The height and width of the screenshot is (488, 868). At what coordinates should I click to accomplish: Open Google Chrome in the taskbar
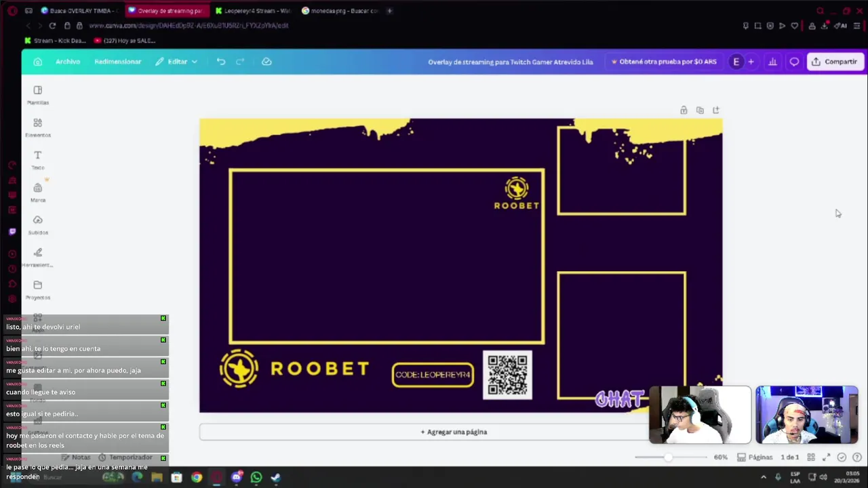(x=196, y=477)
